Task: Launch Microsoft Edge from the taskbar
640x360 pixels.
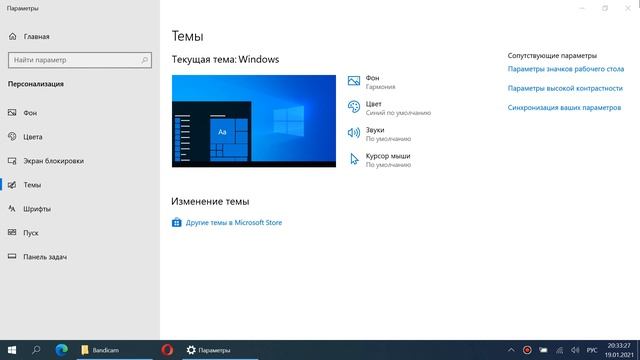Action: [x=62, y=350]
